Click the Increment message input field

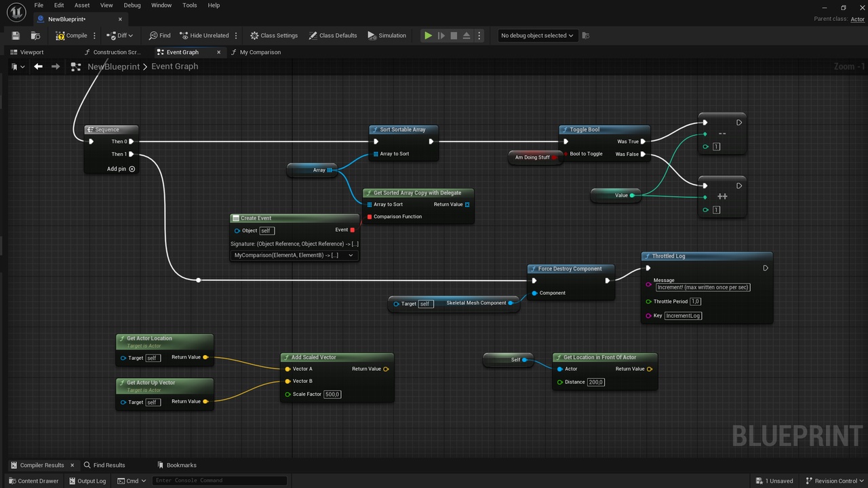[703, 287]
